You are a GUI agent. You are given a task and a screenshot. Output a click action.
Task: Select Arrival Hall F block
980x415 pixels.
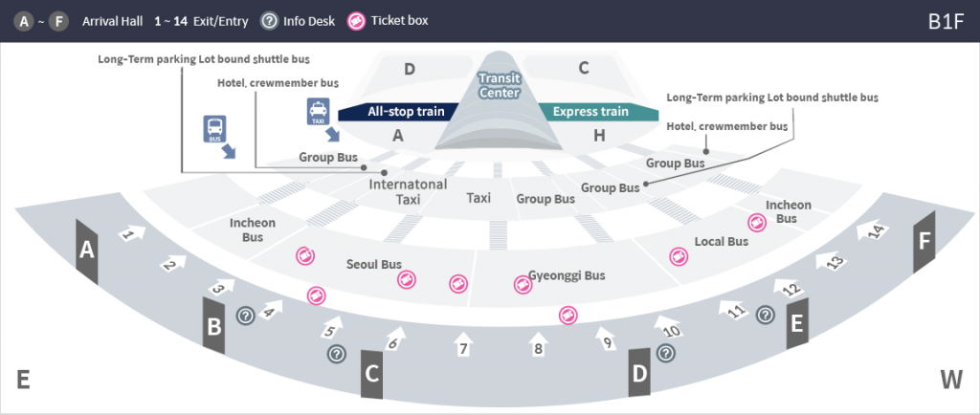coord(924,241)
